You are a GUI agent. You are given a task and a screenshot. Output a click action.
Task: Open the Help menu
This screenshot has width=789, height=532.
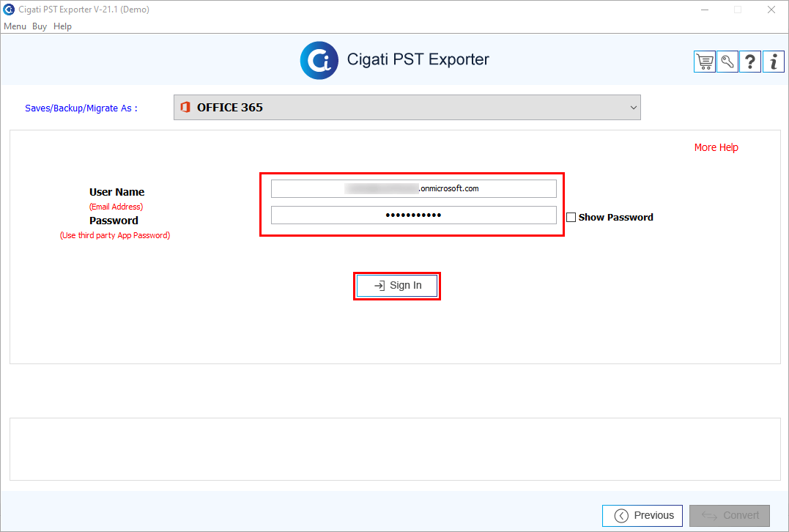(62, 26)
